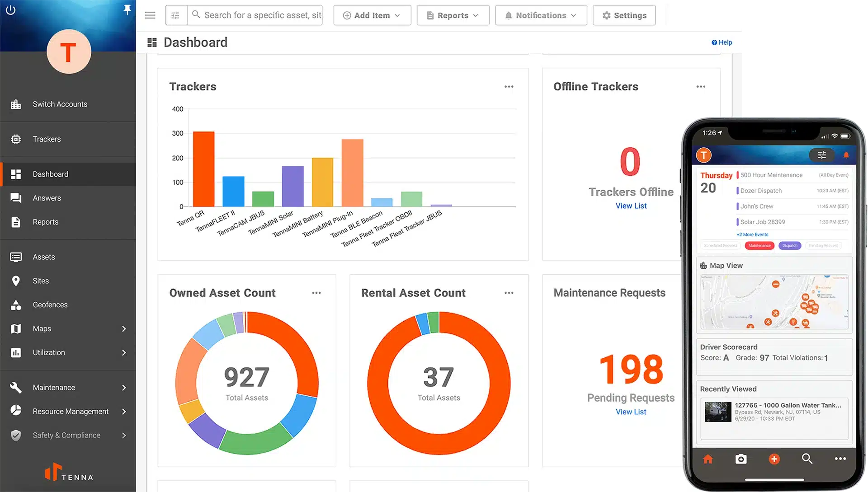Click the Sites location pin icon
The image size is (868, 492).
point(16,281)
